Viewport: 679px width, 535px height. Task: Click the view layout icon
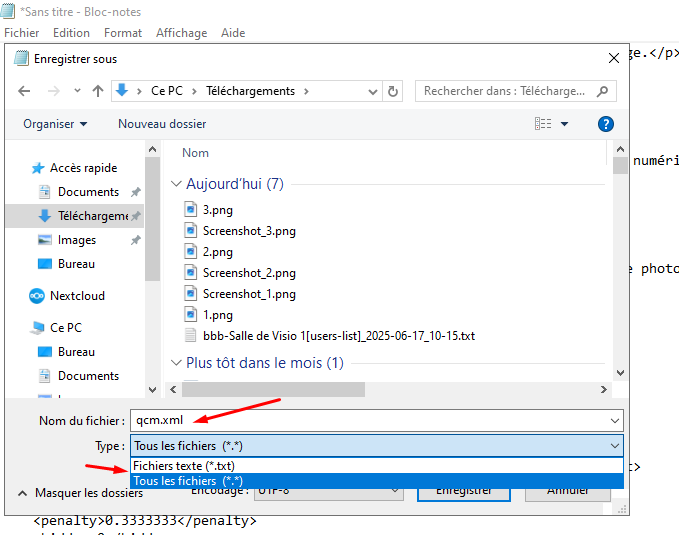click(x=543, y=124)
